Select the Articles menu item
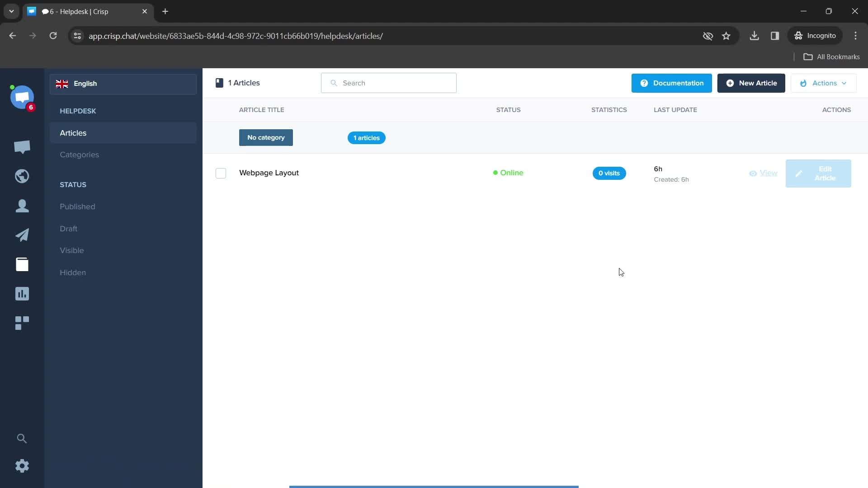868x488 pixels. click(73, 132)
